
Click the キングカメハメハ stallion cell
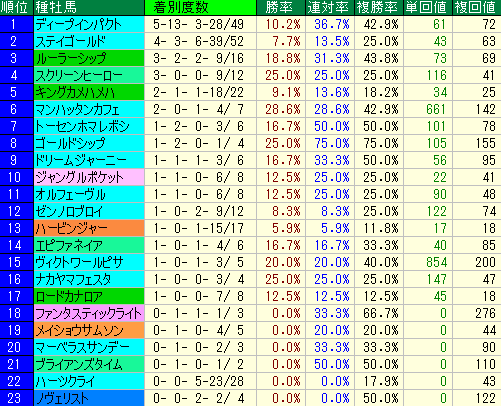coord(89,92)
